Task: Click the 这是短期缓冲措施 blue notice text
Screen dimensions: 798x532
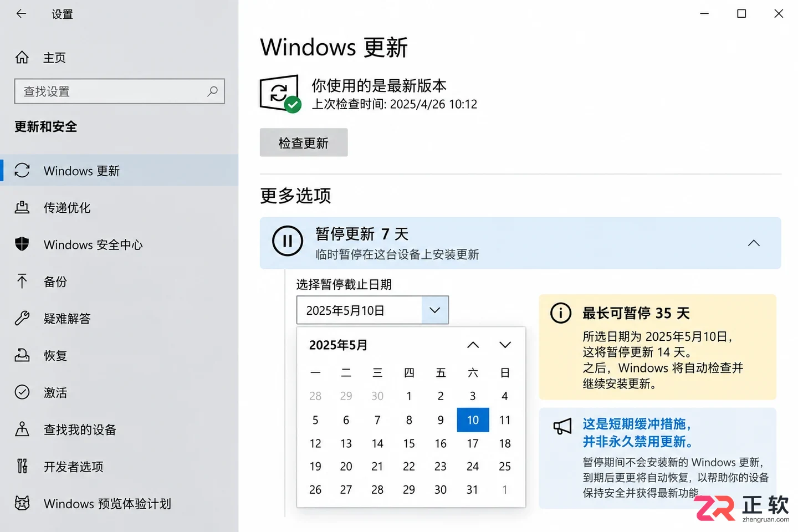Action: tap(637, 433)
